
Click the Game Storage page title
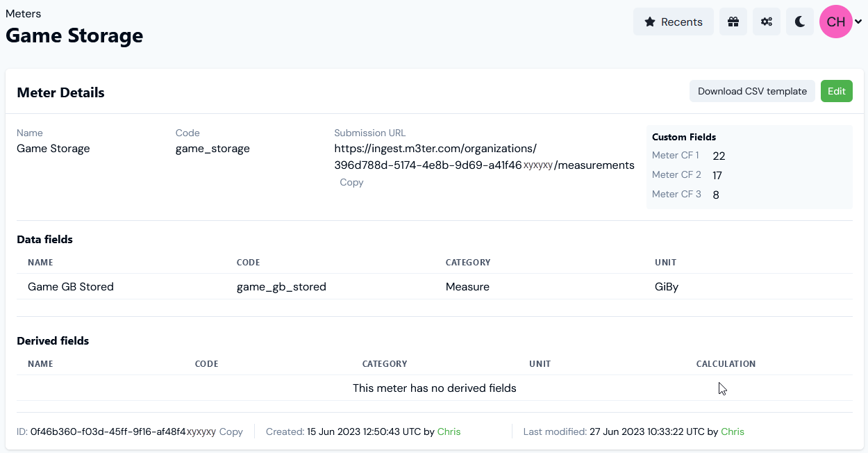(74, 35)
